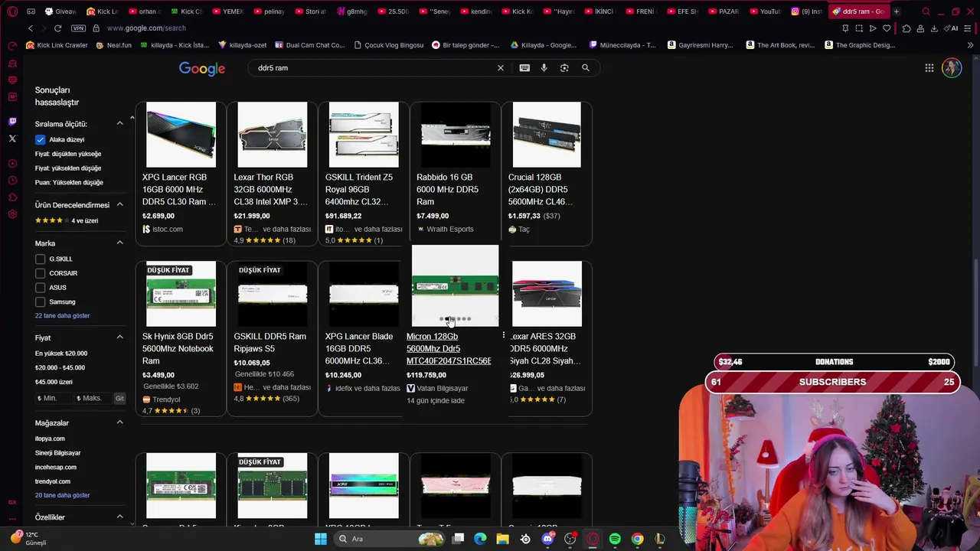
Task: Open Google Chrome from the taskbar
Action: (637, 540)
